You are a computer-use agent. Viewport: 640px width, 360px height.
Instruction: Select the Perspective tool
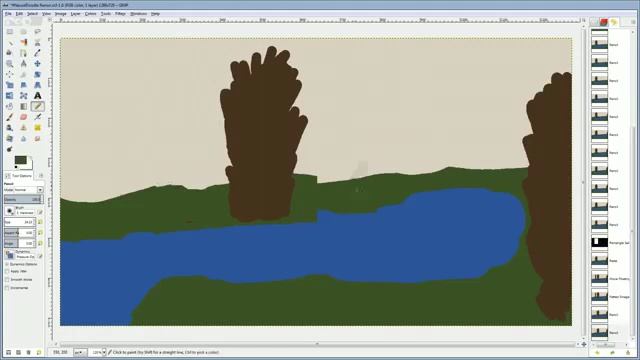coord(37,85)
